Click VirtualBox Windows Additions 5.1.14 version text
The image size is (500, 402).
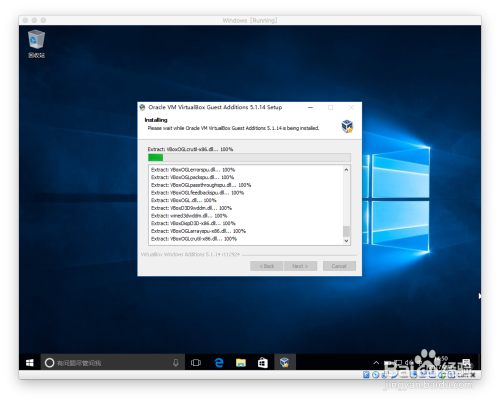190,254
